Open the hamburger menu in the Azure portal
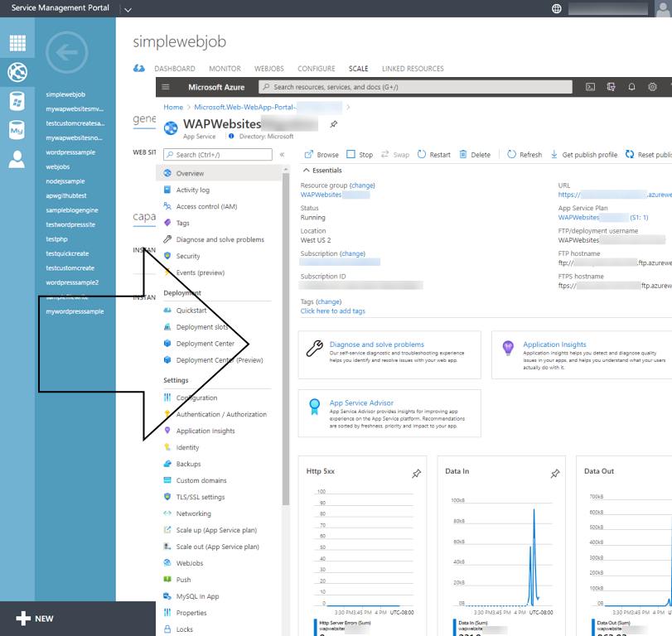The width and height of the screenshot is (672, 636). click(x=166, y=87)
